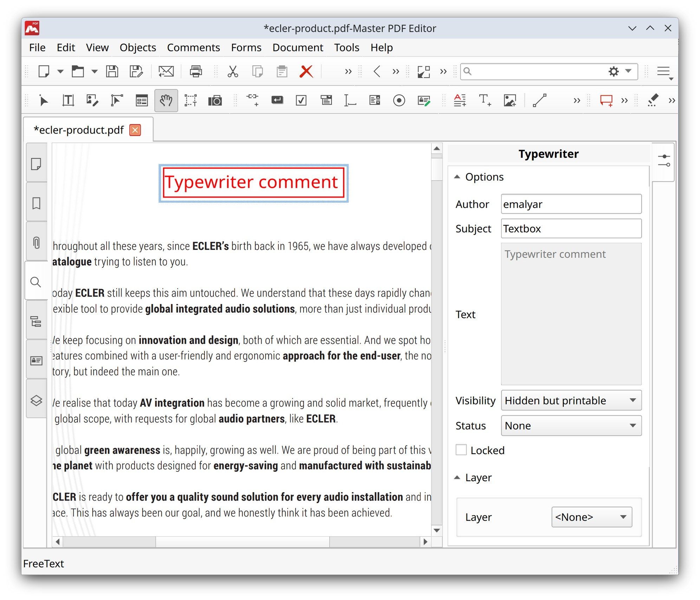The height and width of the screenshot is (600, 700).
Task: Send the PDF by email icon
Action: click(x=166, y=71)
